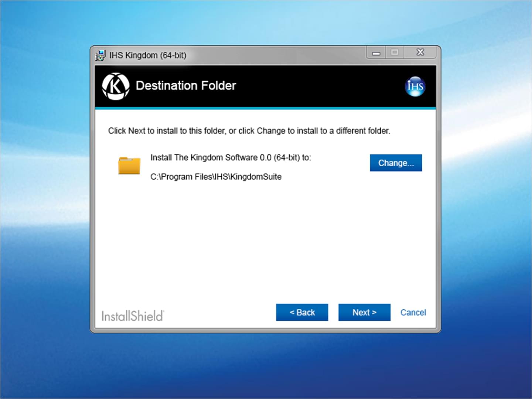Click the Kingdom K logo icon

(116, 86)
